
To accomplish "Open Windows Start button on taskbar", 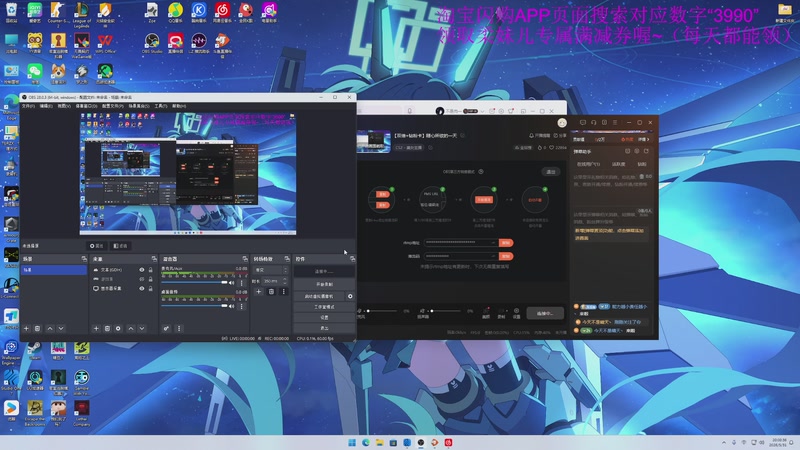I will [x=352, y=442].
